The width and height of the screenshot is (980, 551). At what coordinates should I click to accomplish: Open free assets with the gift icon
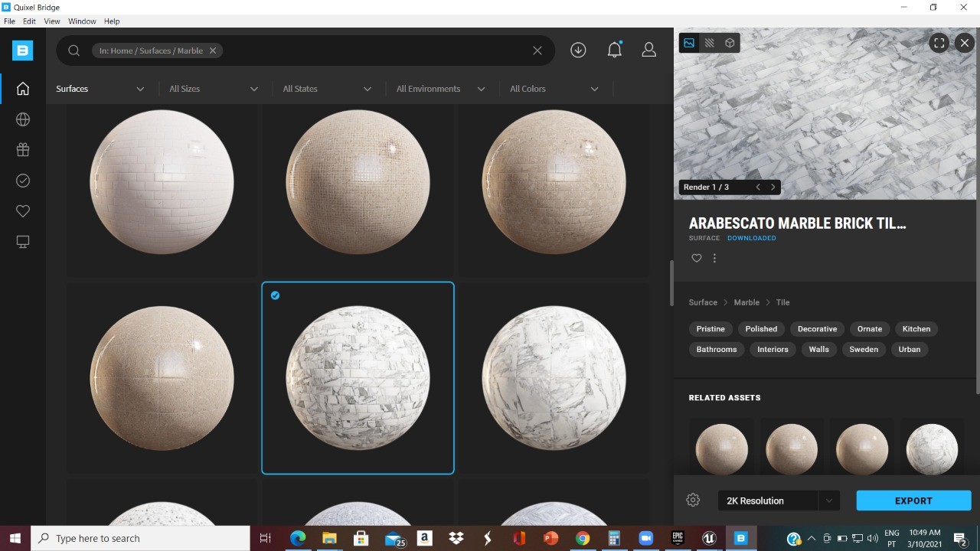coord(22,149)
